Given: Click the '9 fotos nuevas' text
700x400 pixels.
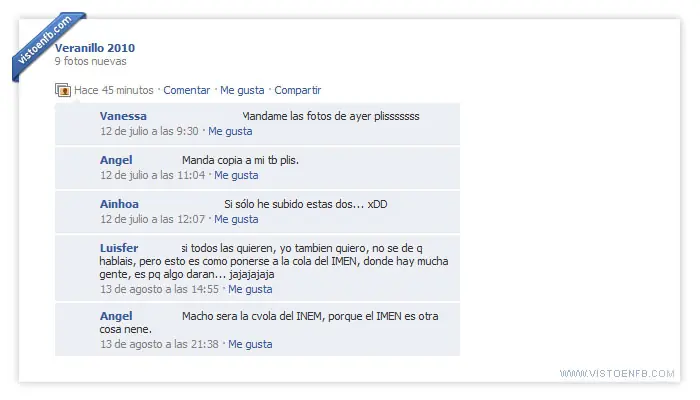Looking at the screenshot, I should pyautogui.click(x=91, y=61).
